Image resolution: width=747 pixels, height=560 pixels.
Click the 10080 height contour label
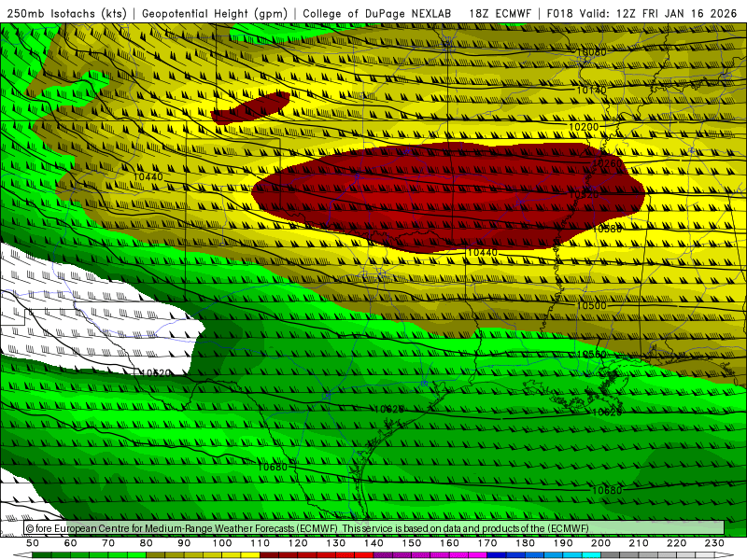592,52
